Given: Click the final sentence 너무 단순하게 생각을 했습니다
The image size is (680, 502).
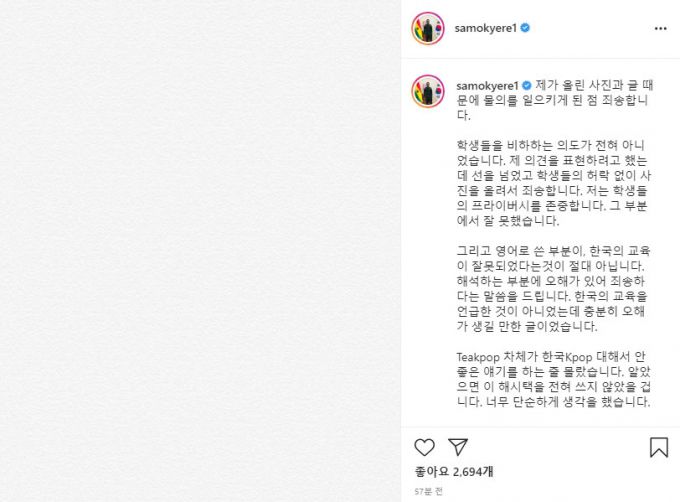Looking at the screenshot, I should (568, 402).
